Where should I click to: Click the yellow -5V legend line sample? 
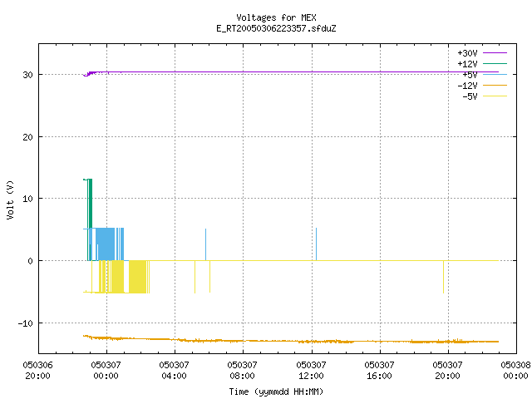[x=495, y=96]
